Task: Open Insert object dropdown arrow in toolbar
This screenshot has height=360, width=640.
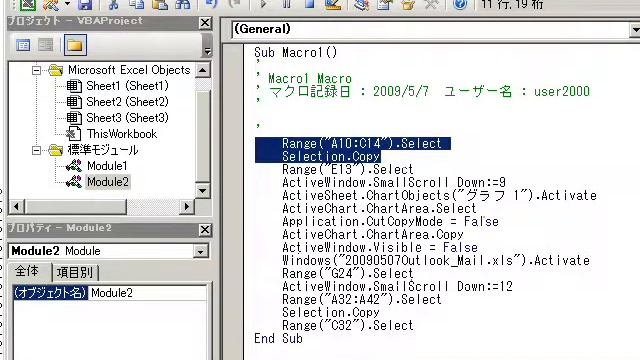Action: point(67,5)
